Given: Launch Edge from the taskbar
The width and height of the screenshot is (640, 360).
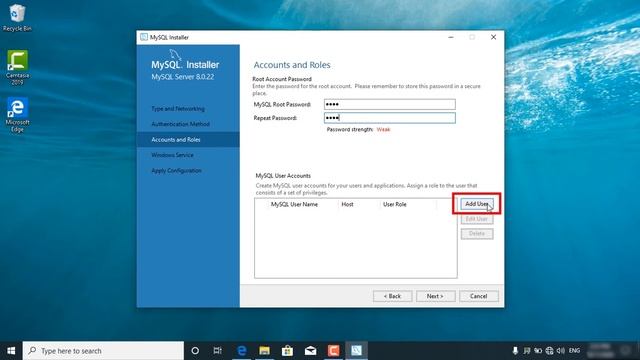Looking at the screenshot, I should [242, 351].
